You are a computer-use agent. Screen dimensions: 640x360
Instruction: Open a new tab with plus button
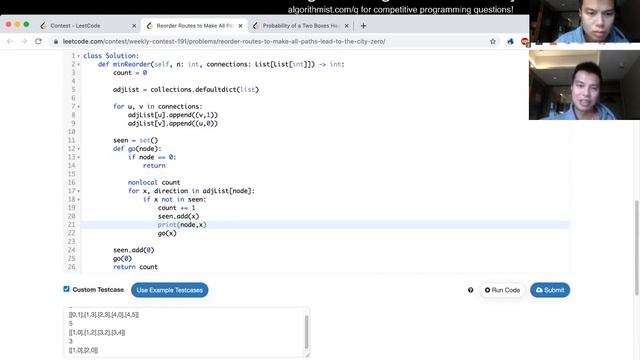363,26
